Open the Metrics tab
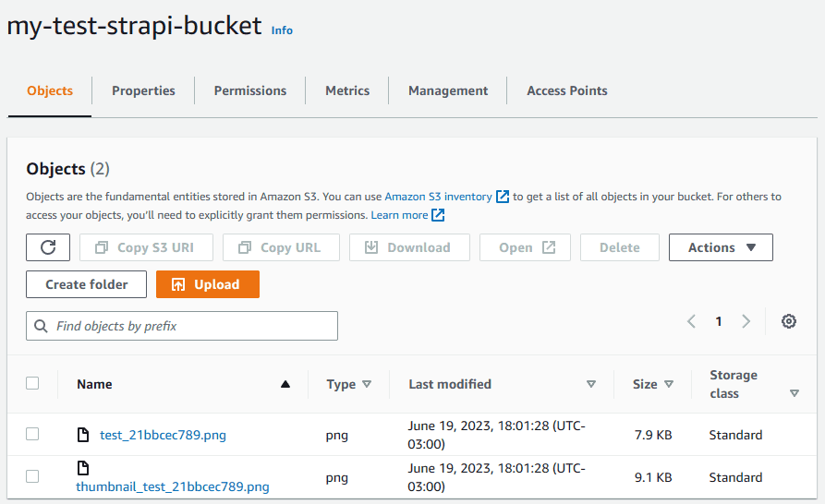This screenshot has width=825, height=504. pyautogui.click(x=347, y=90)
